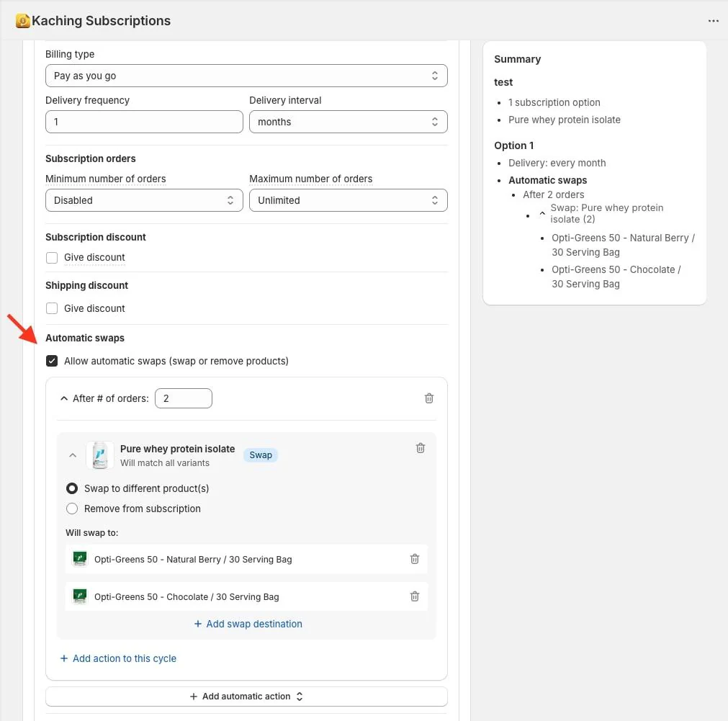This screenshot has width=728, height=721.
Task: Select the Remove from subscription radio option
Action: [x=72, y=509]
